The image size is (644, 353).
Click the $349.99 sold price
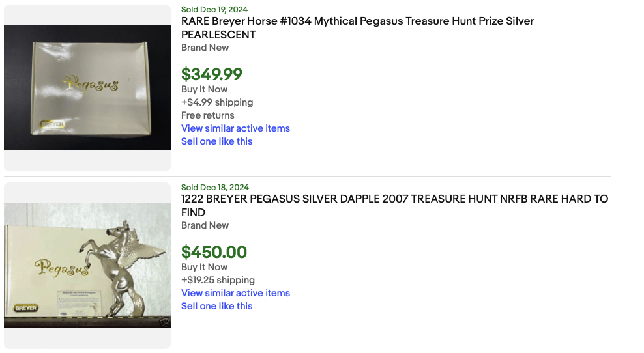(212, 74)
